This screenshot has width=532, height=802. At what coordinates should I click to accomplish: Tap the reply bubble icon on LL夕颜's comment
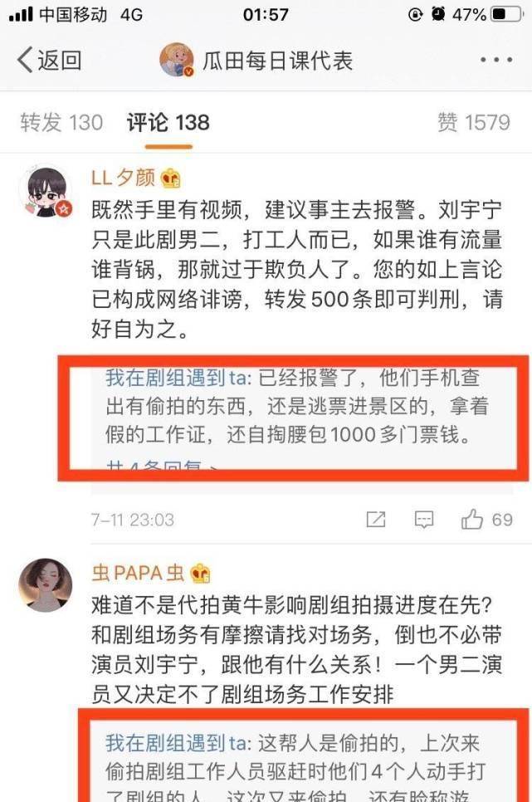pos(423,520)
